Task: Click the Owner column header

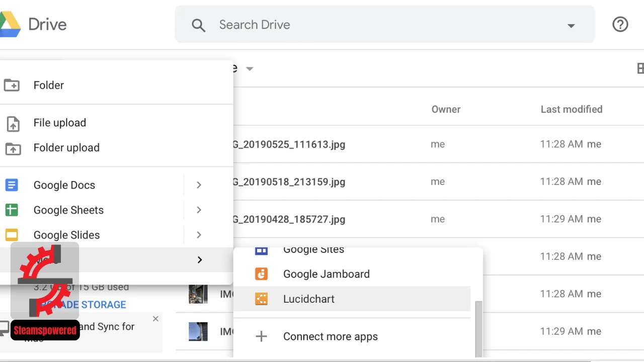Action: point(446,109)
